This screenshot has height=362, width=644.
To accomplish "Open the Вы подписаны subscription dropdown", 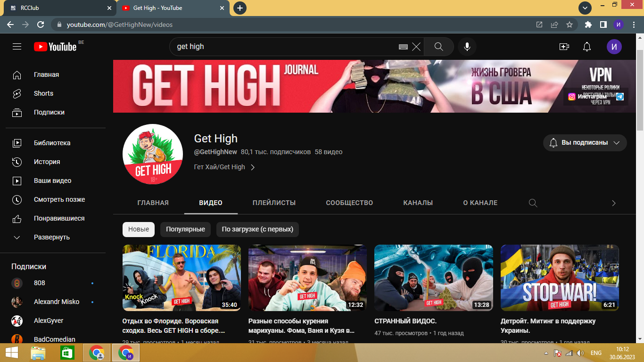I will (x=585, y=142).
